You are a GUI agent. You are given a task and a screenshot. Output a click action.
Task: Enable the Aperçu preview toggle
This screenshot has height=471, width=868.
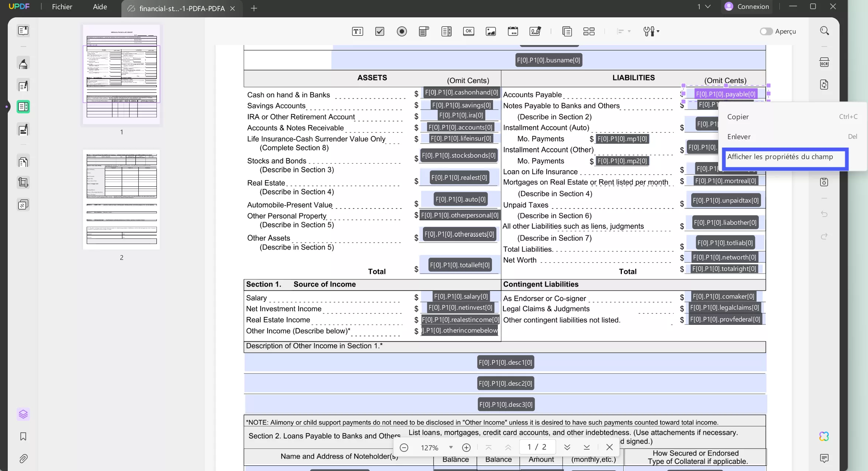point(766,31)
